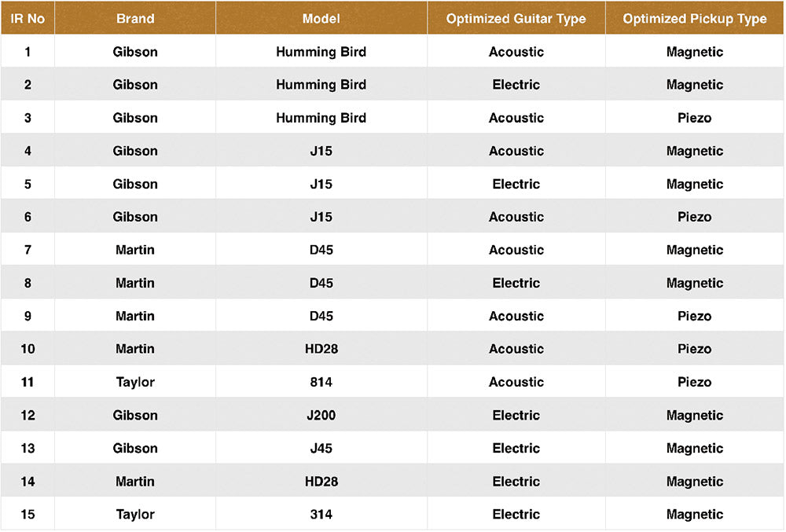Select the D45 model cell in row 8
The width and height of the screenshot is (786, 532).
click(x=321, y=283)
